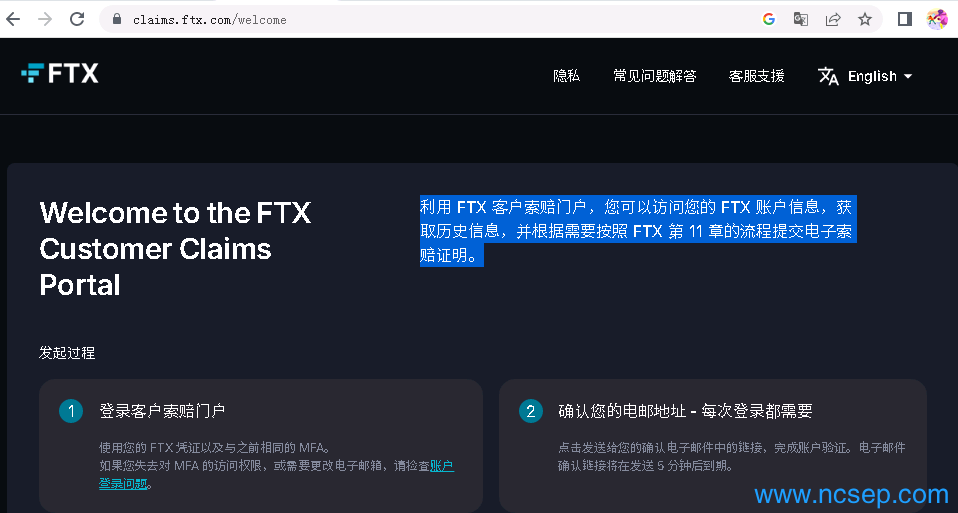The height and width of the screenshot is (513, 958).
Task: Open the translate page icon
Action: [x=801, y=19]
